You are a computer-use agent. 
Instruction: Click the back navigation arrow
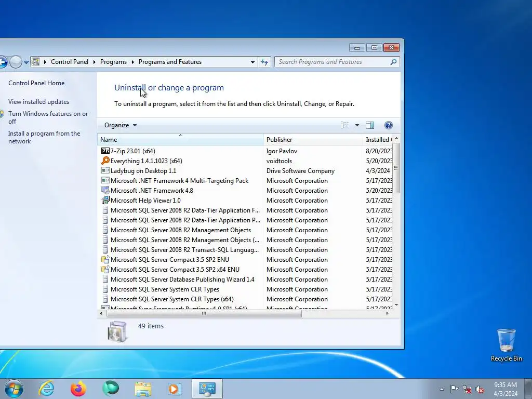(x=3, y=62)
